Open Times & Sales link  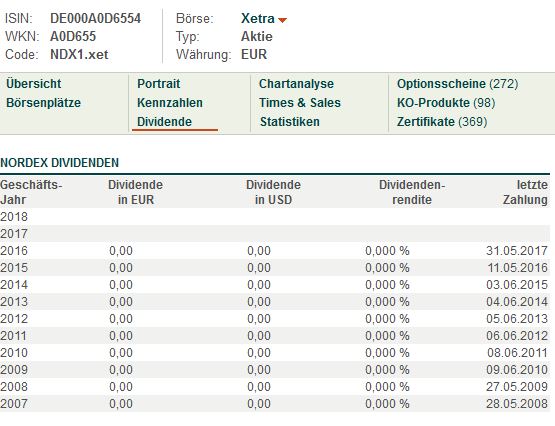click(x=300, y=103)
